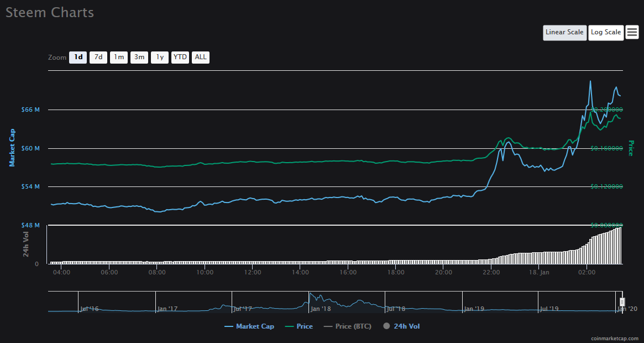Click the 22:00 time axis label
644x343 pixels.
491,272
